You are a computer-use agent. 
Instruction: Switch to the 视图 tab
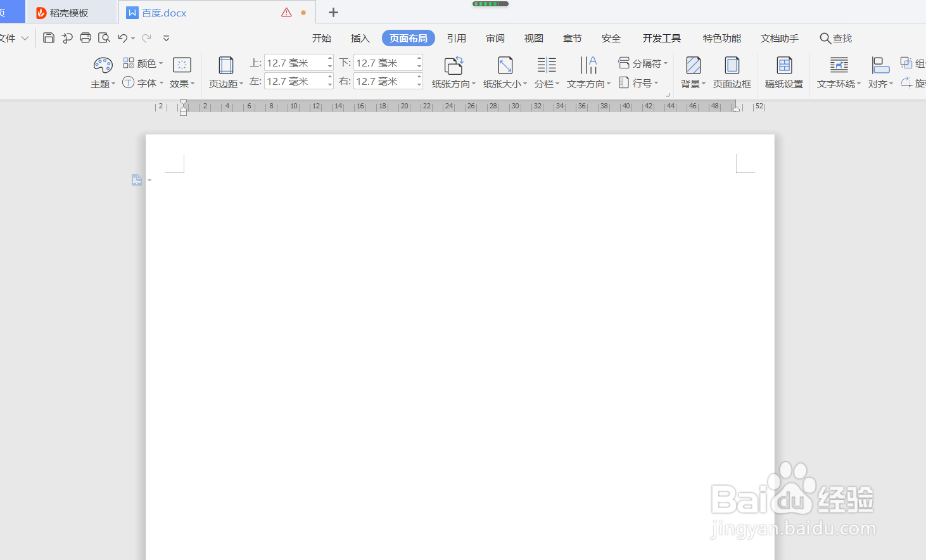click(x=534, y=38)
